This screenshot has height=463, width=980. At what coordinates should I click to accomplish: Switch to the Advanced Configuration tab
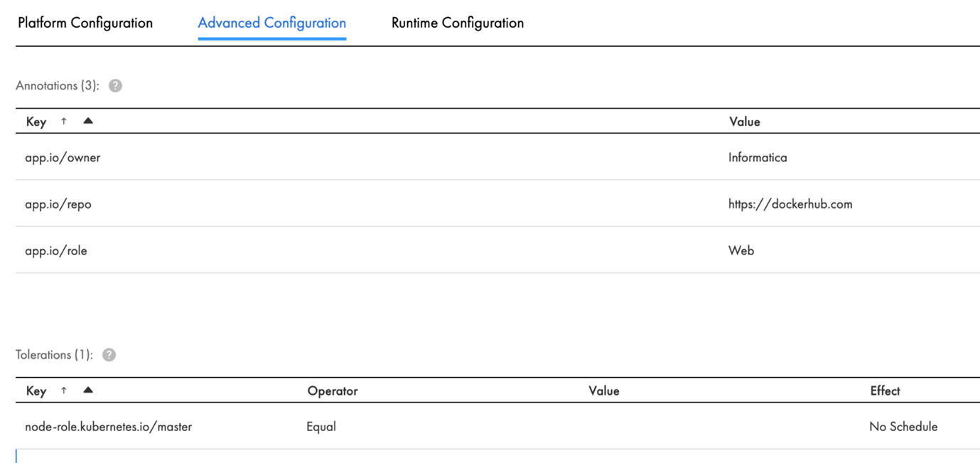[x=272, y=23]
